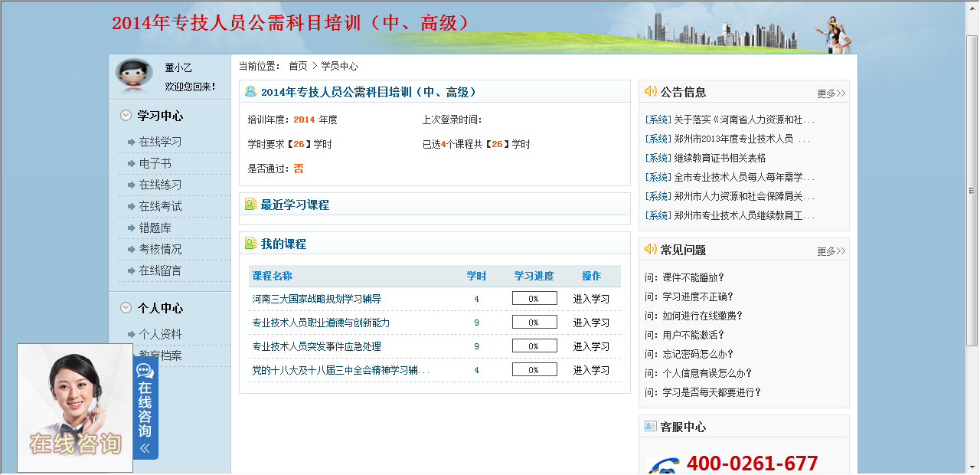The width and height of the screenshot is (980, 475).
Task: Open 在线考试 from the sidebar menu
Action: (160, 206)
